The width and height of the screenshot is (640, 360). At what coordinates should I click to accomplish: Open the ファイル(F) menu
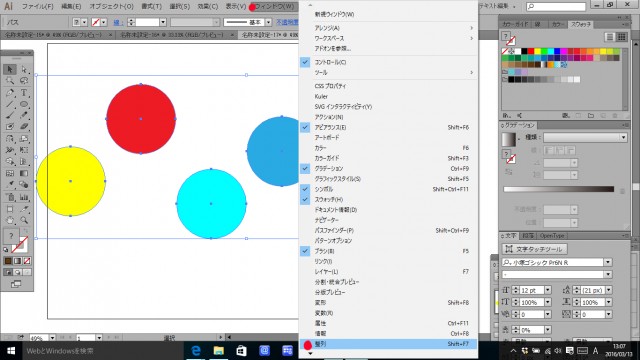tap(37, 7)
